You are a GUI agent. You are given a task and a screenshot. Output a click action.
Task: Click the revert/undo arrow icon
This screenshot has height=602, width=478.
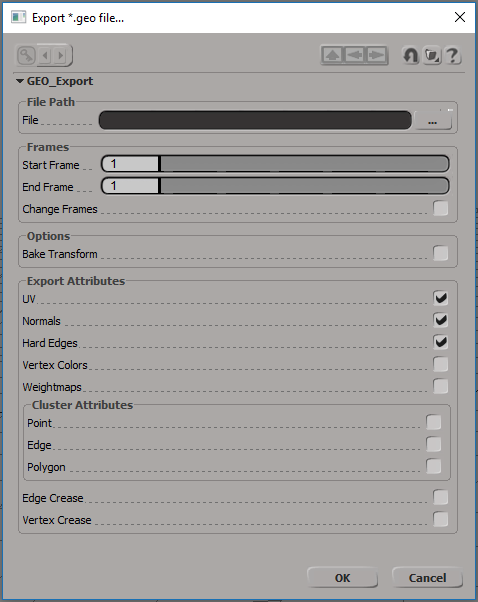pos(410,56)
